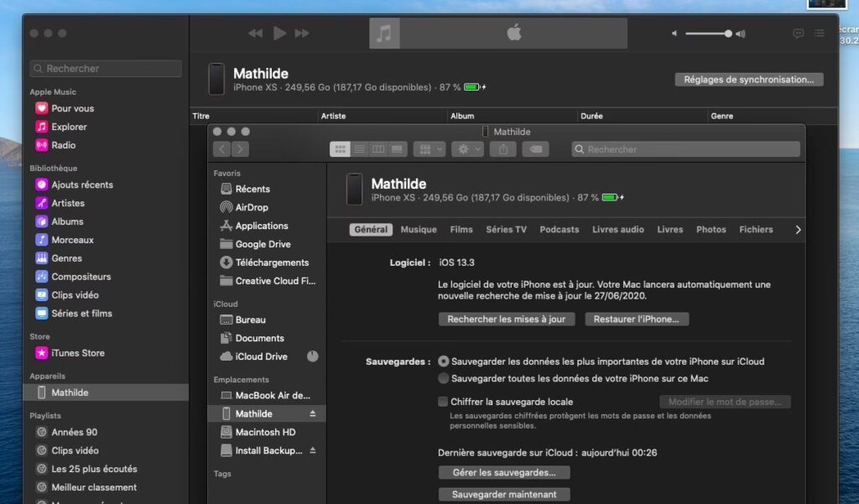Screen dimensions: 859x504
Task: Click the Share icon in Finder toolbar
Action: [x=503, y=149]
